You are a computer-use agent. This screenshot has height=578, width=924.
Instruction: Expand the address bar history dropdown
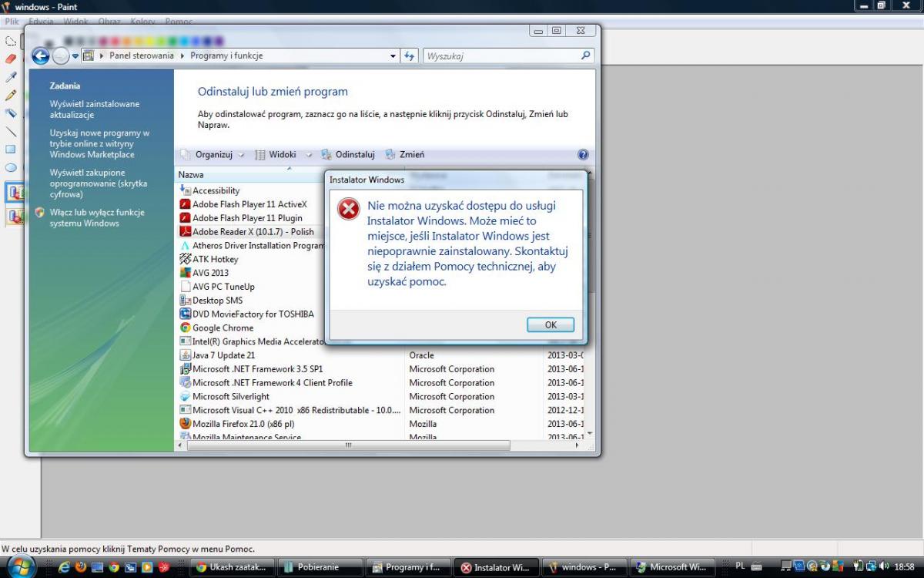393,55
